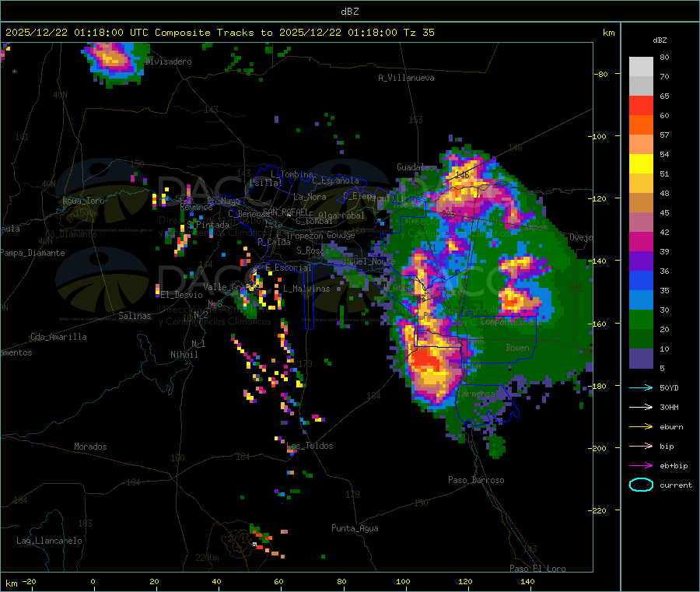The height and width of the screenshot is (592, 700).
Task: Click the 'Paso_El_Loro' map label
Action: point(537,569)
